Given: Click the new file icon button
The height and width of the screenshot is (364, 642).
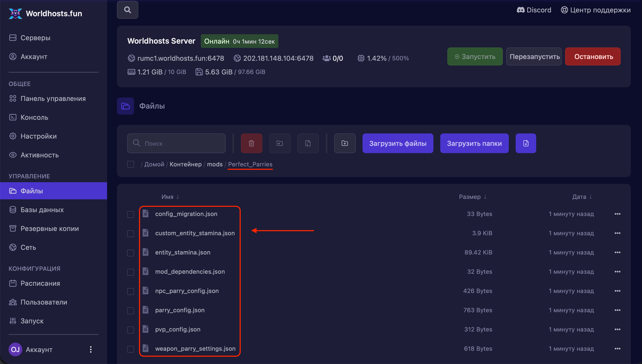Looking at the screenshot, I should 526,143.
